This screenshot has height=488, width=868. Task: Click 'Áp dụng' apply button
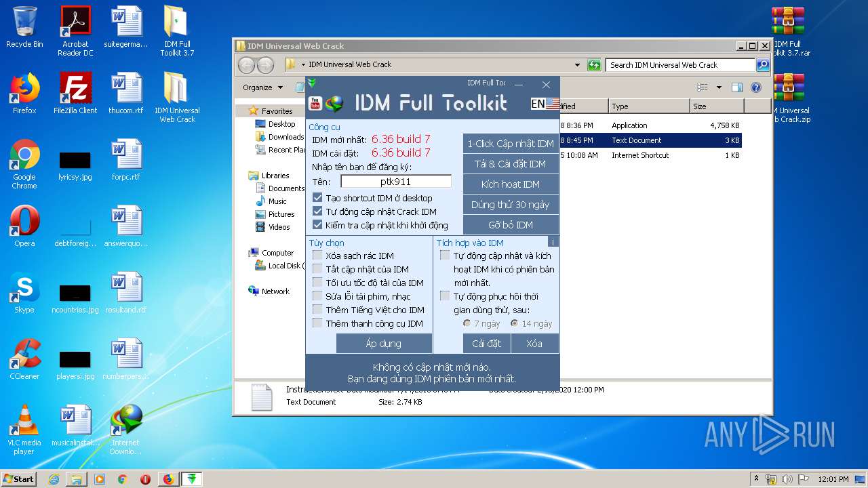(x=384, y=344)
